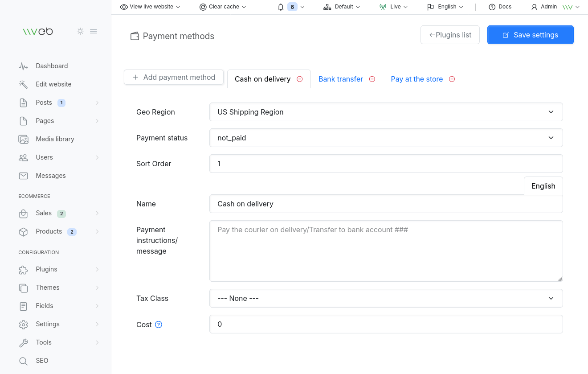Toggle the light/dark theme sun icon

pyautogui.click(x=80, y=31)
